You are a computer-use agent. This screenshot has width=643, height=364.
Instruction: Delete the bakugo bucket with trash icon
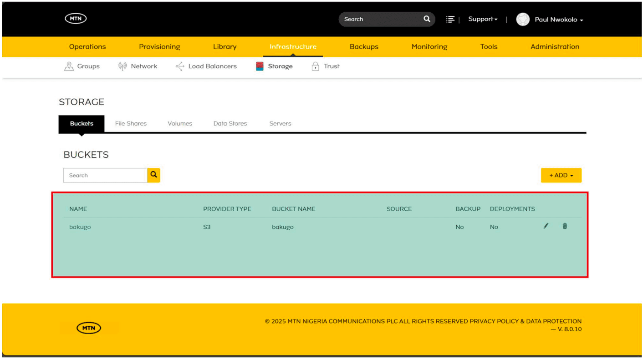(x=565, y=226)
